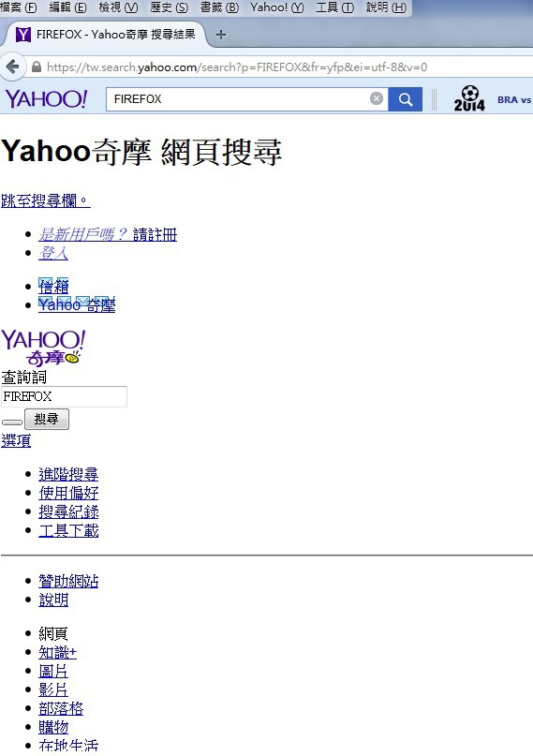Open the 信箱 link
Viewport: 533px width, 756px height.
53,286
